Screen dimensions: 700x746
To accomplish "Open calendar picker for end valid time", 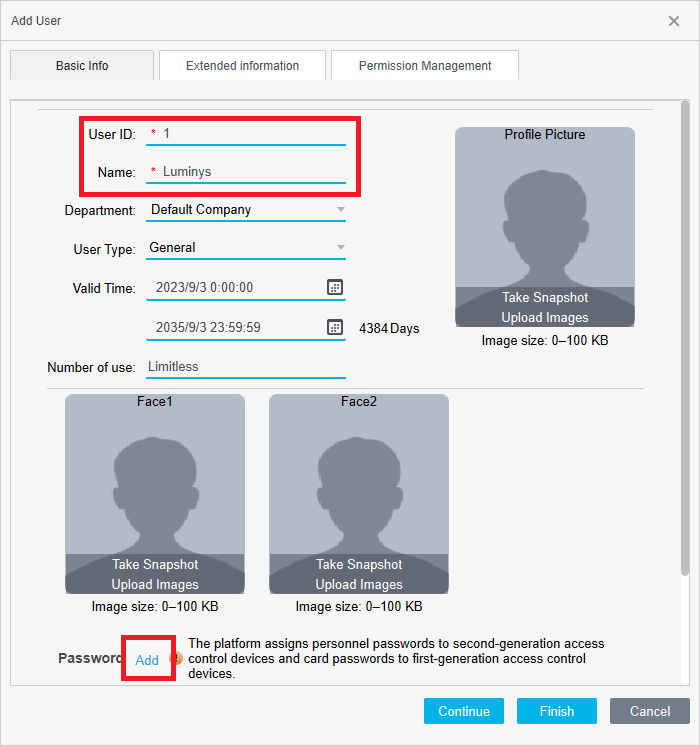I will (335, 327).
